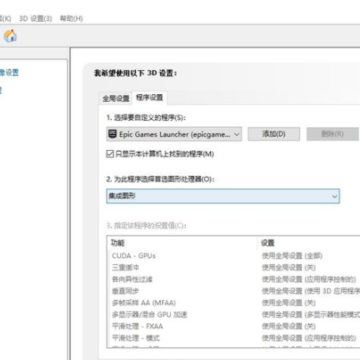Select the 多帧采样 AA (MFAA) row
The height and width of the screenshot is (360, 360).
[233, 303]
